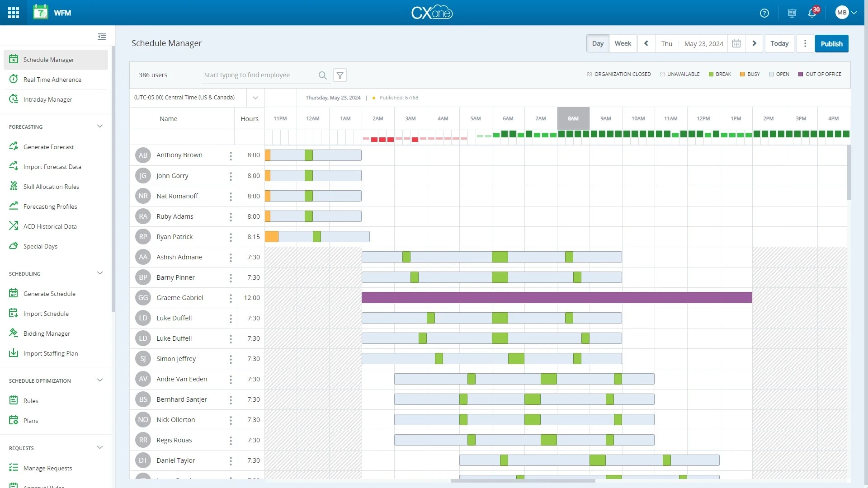Screen dimensions: 868x488
Task: Click the Publish button
Action: pos(832,43)
